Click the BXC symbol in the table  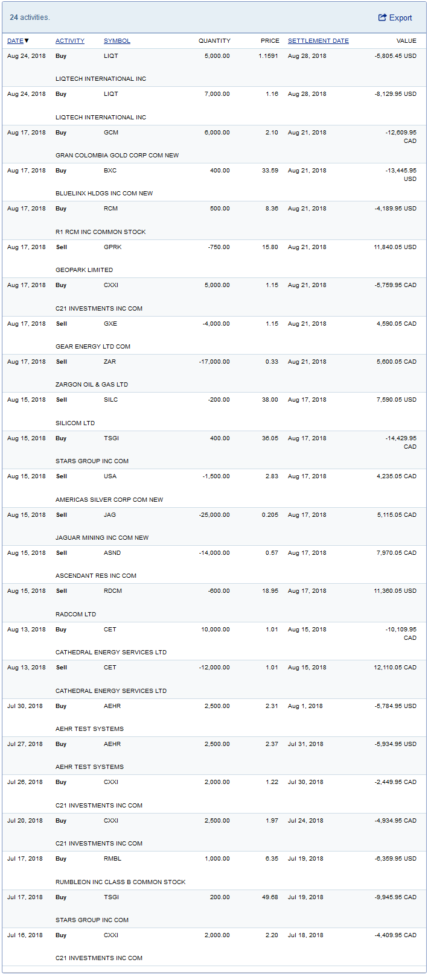pos(110,171)
